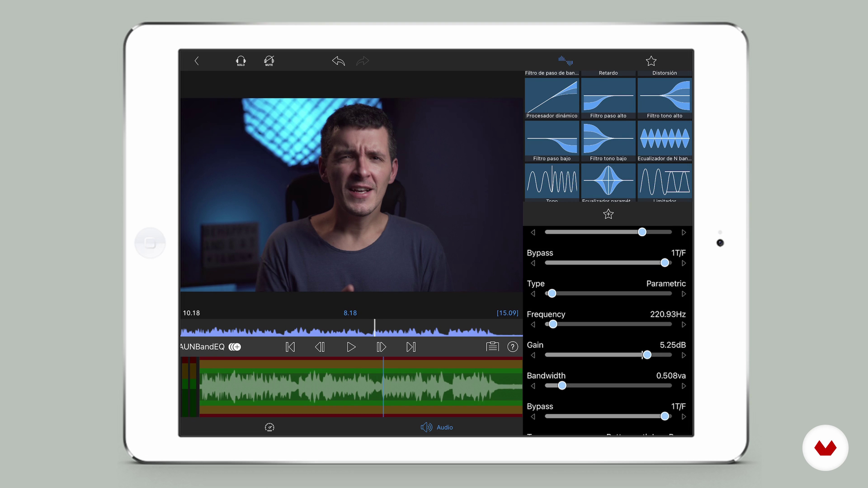This screenshot has width=868, height=488.
Task: Click the upper Bypass slider handle
Action: 665,263
